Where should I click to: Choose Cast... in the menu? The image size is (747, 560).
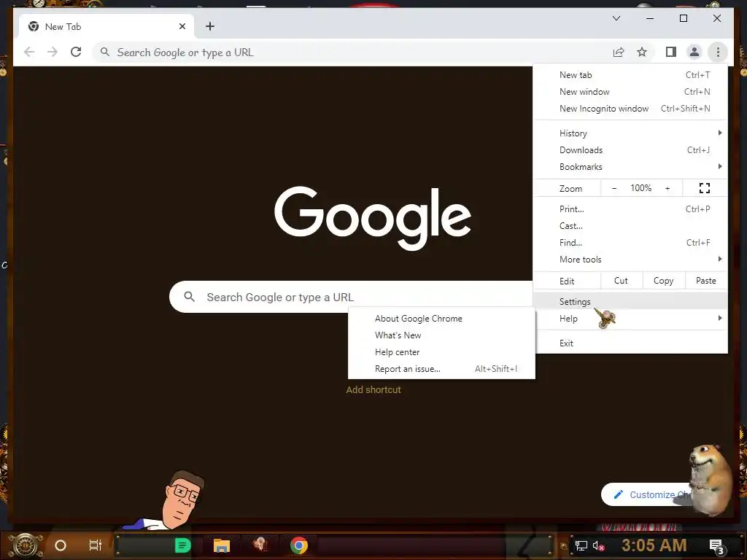click(630, 226)
